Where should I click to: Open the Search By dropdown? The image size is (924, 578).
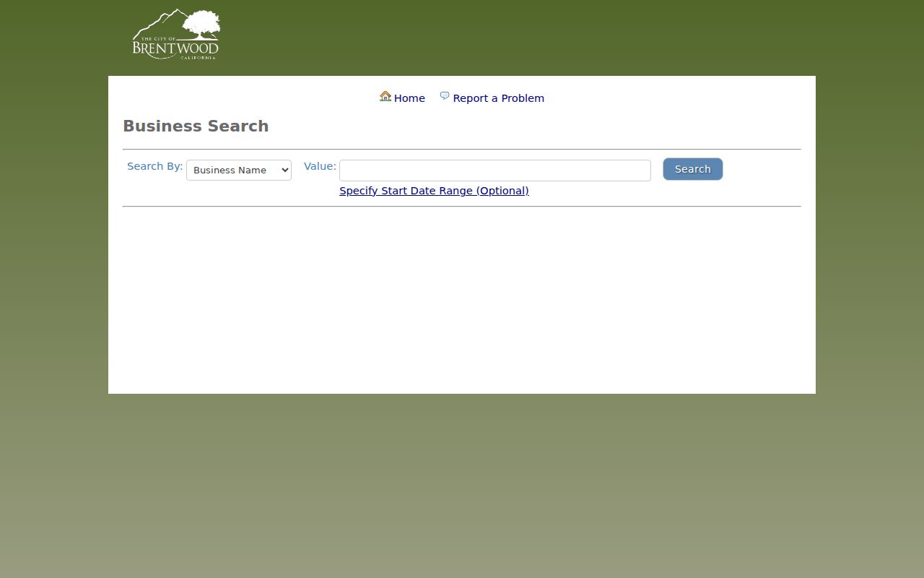click(x=239, y=170)
